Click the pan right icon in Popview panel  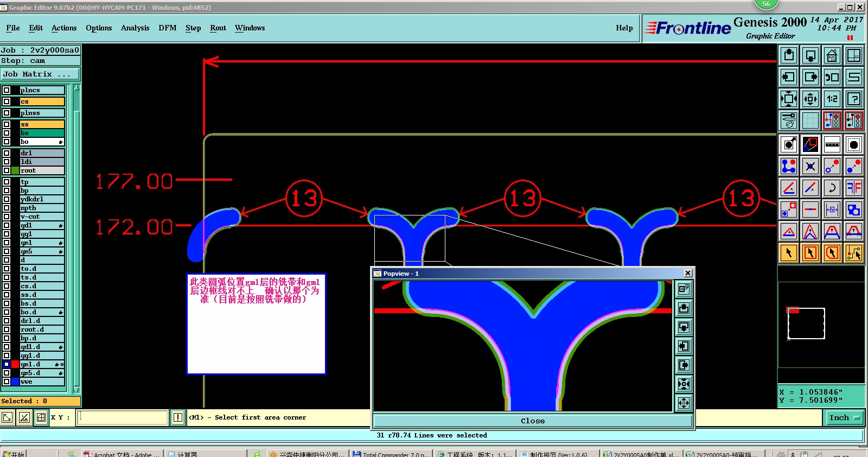[684, 365]
